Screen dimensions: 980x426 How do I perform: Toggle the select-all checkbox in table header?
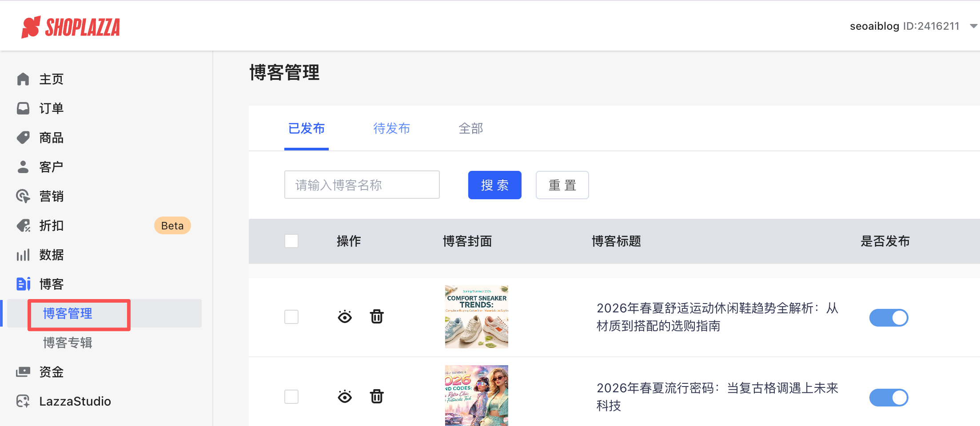[x=291, y=241]
